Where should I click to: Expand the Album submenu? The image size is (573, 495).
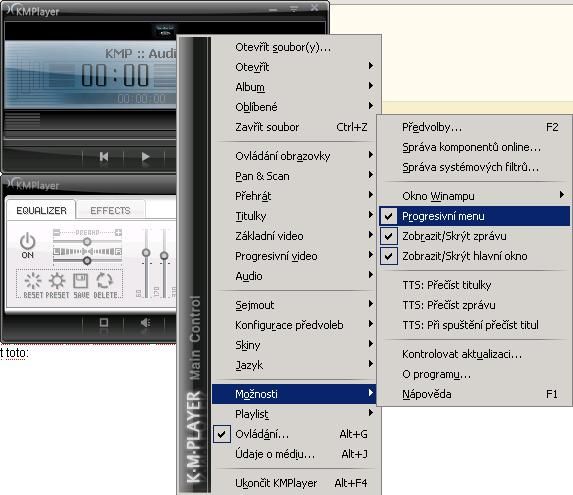295,87
